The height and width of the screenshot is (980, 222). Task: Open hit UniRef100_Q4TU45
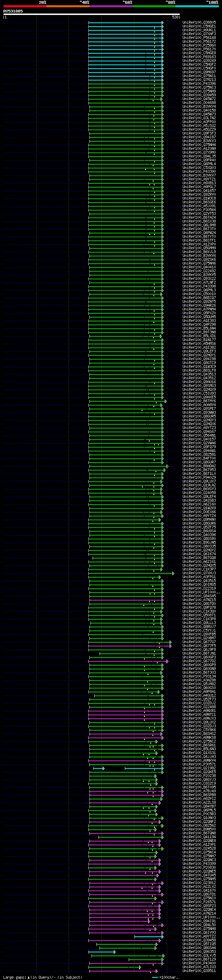click(x=199, y=875)
